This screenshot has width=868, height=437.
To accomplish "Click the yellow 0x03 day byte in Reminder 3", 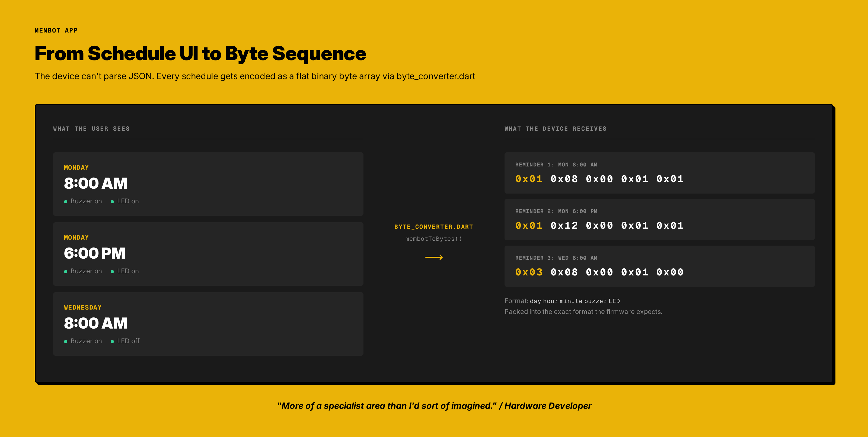I will [529, 272].
